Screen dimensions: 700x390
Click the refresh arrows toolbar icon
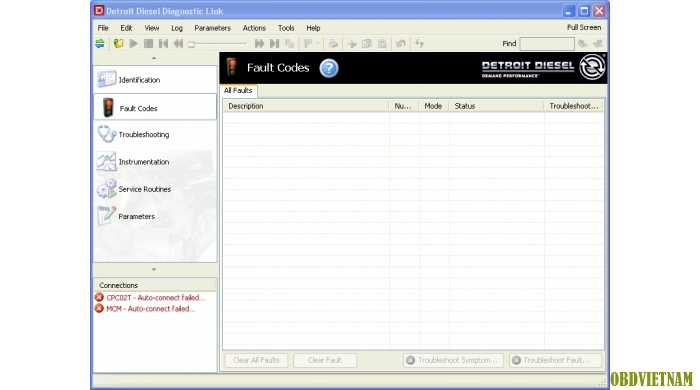tap(419, 44)
